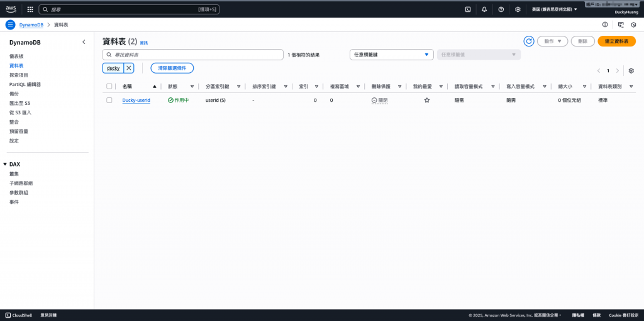Open the notifications bell
Screen dimensions: 644x321
point(484,9)
